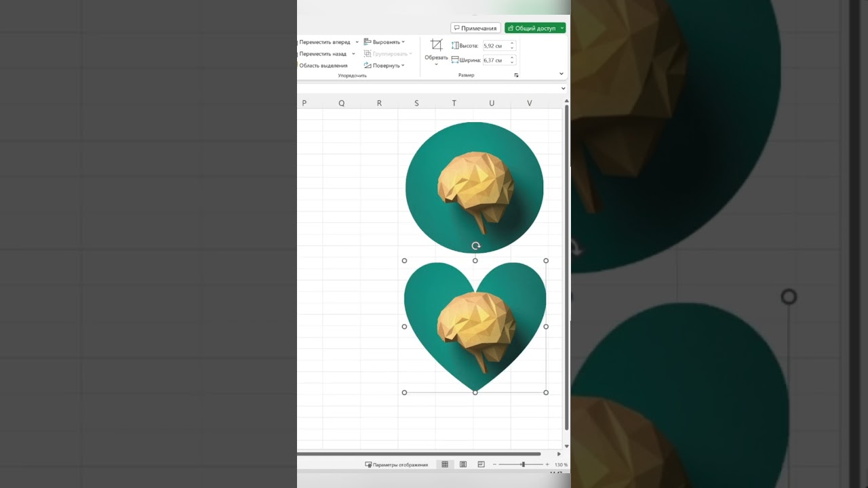Viewport: 868px width, 488px height.
Task: Open Параметры отображения display settings
Action: pos(397,465)
